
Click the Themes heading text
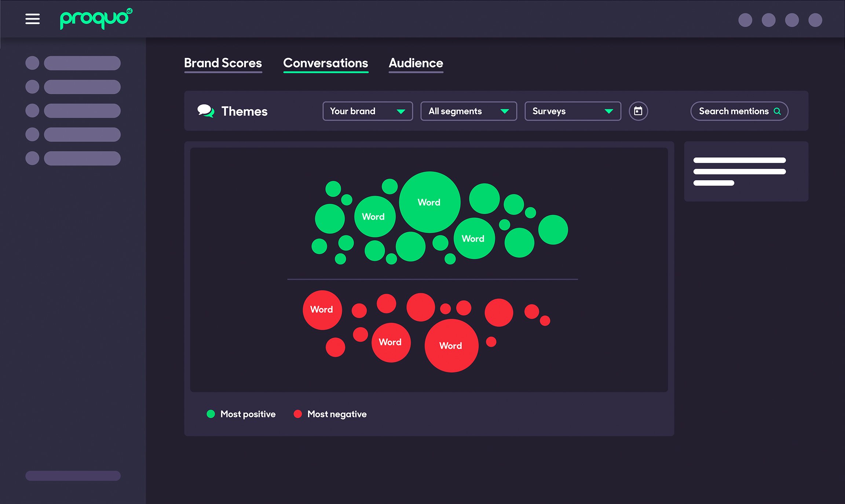(x=245, y=111)
